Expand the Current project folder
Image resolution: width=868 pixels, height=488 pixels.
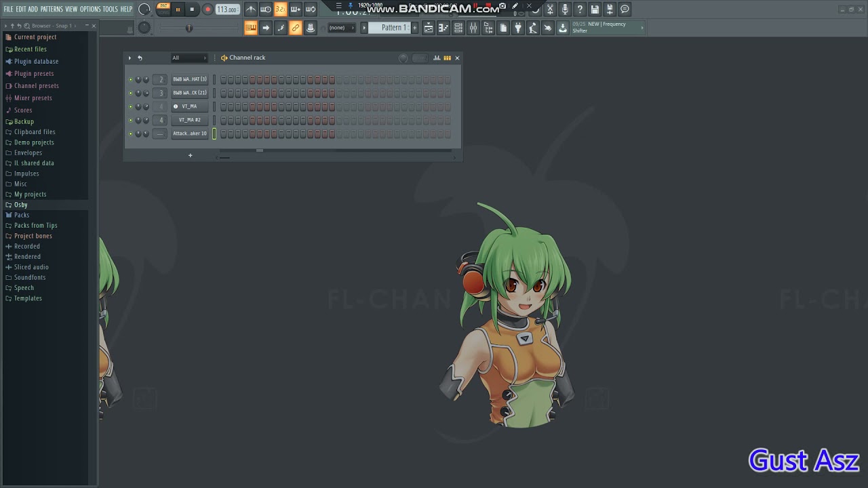35,37
